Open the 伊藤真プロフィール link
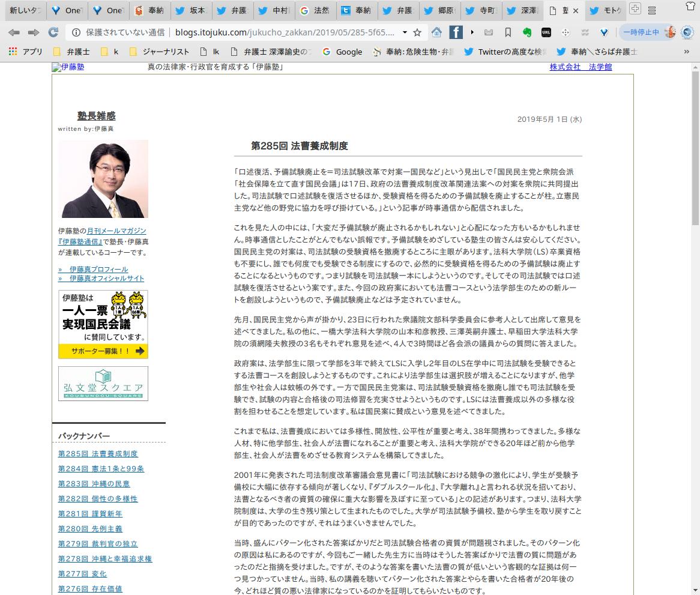The width and height of the screenshot is (700, 595). (x=93, y=269)
